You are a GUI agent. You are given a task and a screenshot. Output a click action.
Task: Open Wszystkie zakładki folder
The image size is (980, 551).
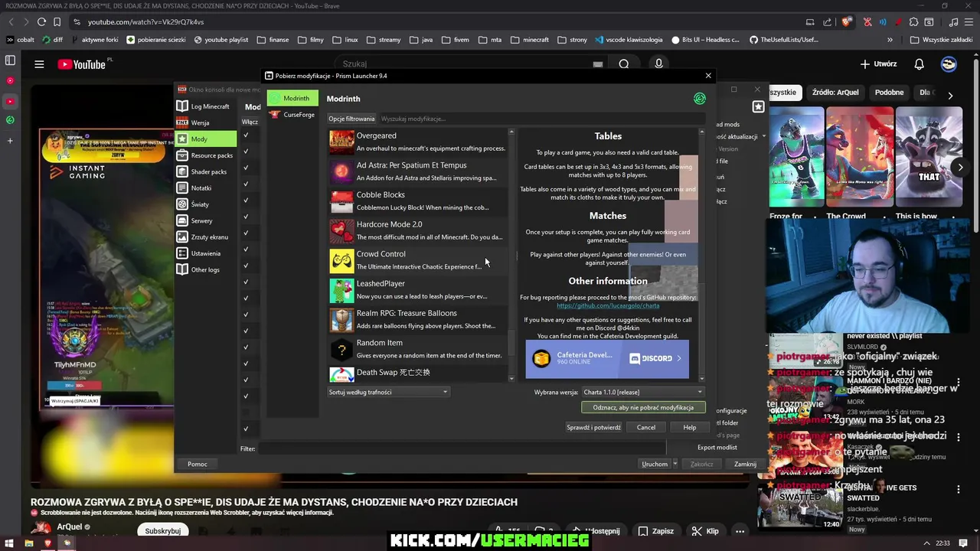[x=942, y=40]
